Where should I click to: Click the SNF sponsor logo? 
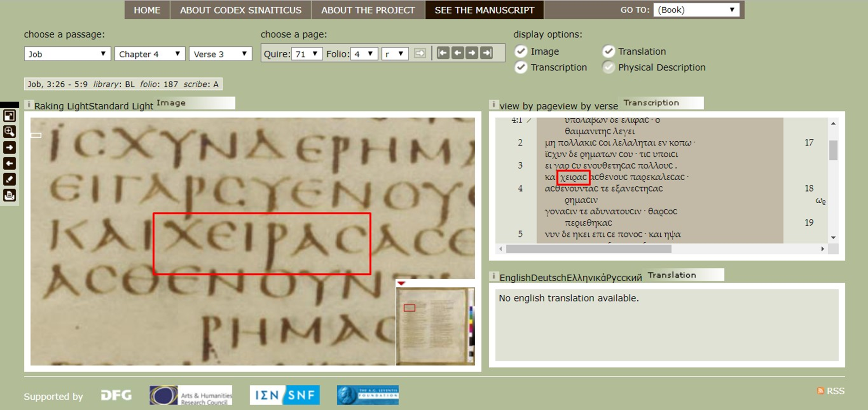point(284,395)
